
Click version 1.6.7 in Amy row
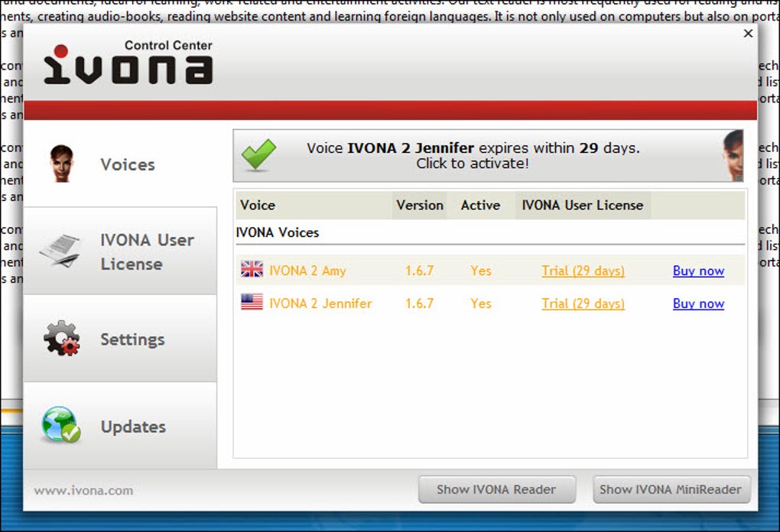419,271
